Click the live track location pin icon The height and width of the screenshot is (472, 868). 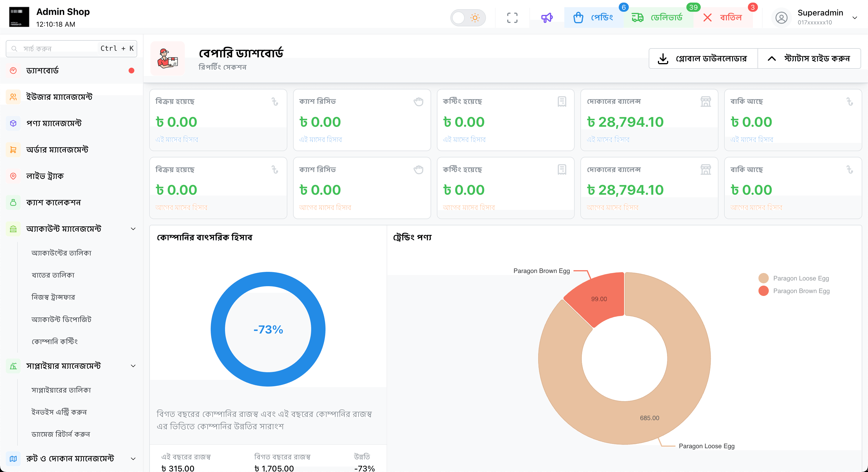pyautogui.click(x=13, y=176)
